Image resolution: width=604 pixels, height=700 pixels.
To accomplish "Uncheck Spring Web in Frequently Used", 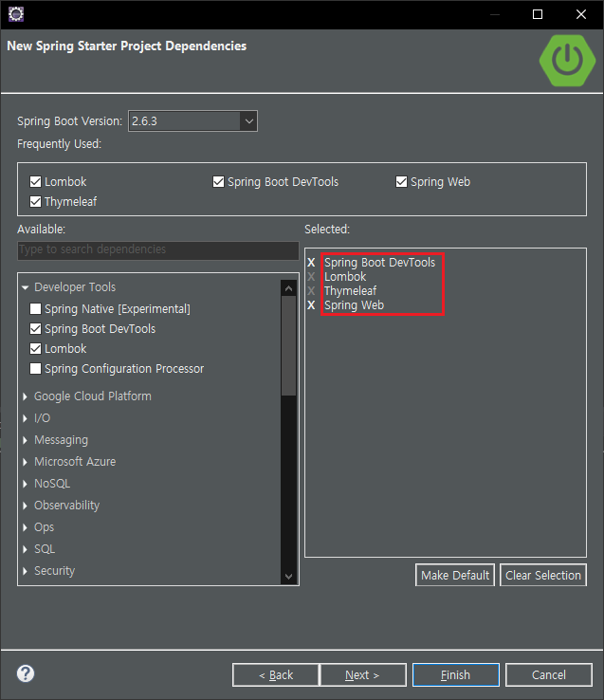I will coord(401,182).
